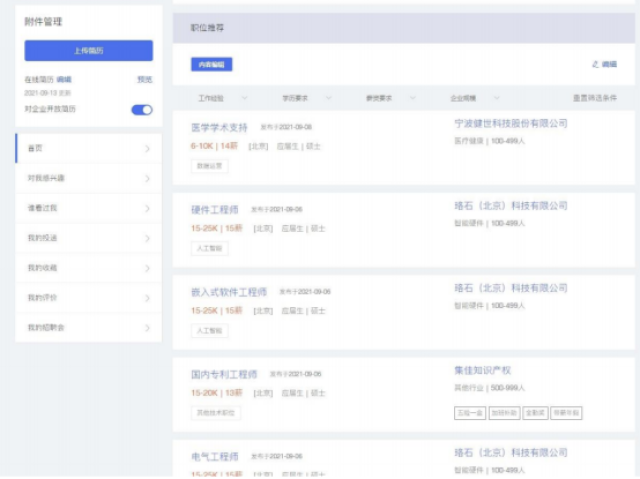Click the 人工智能 tag under 硬件工程师
Screen dimensions: 640x479
click(209, 248)
